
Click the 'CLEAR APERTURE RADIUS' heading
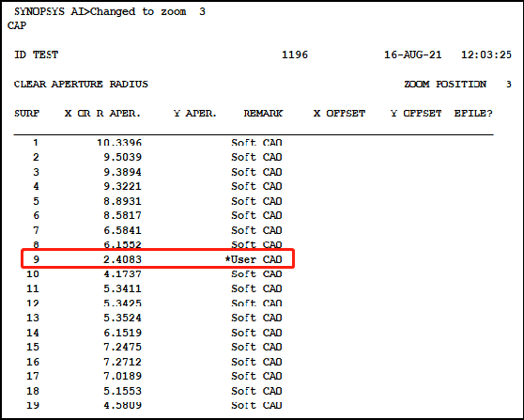click(81, 84)
